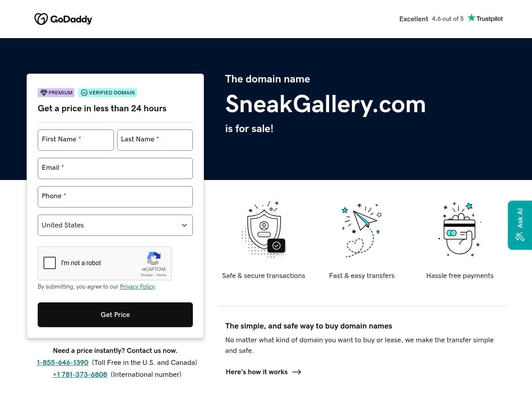The width and height of the screenshot is (532, 399).
Task: Click the Trustpilot star icon
Action: pyautogui.click(x=471, y=18)
